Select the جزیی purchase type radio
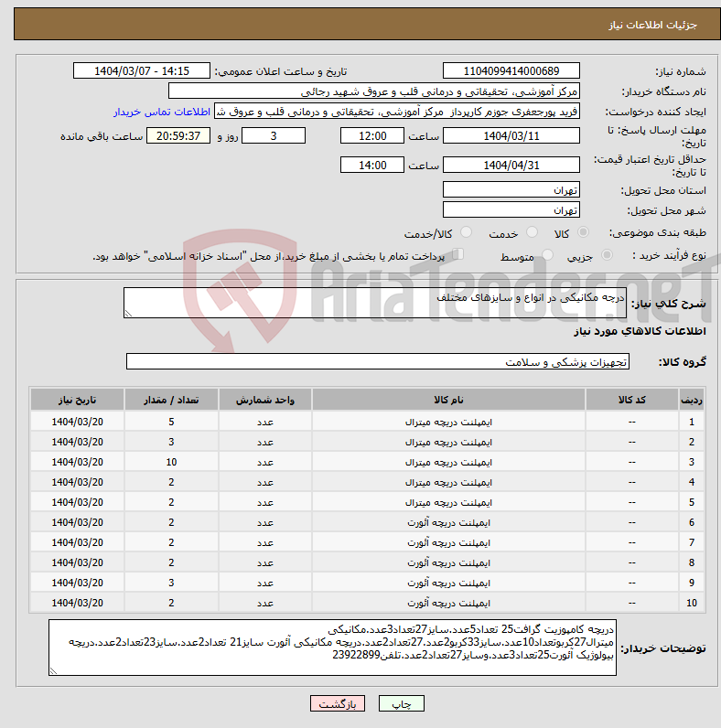 [607, 255]
